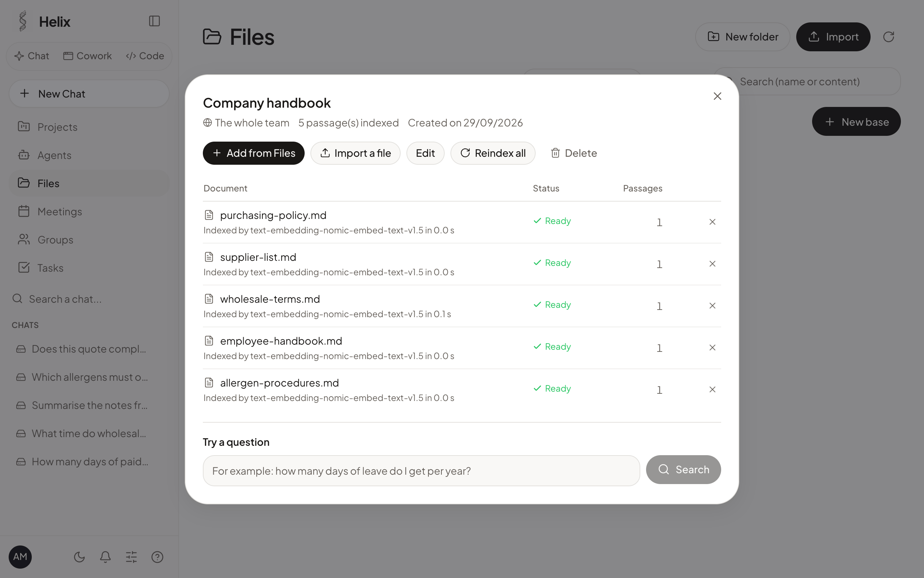Open the help question mark icon

[157, 557]
